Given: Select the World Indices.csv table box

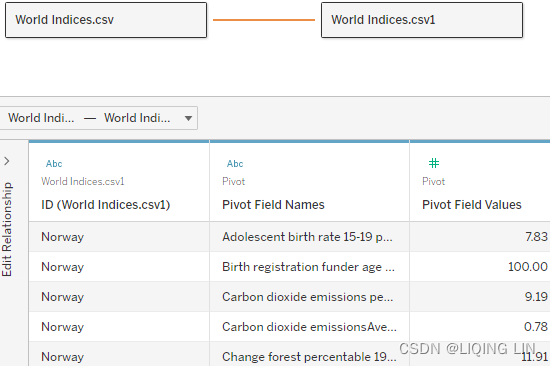Looking at the screenshot, I should pos(106,20).
